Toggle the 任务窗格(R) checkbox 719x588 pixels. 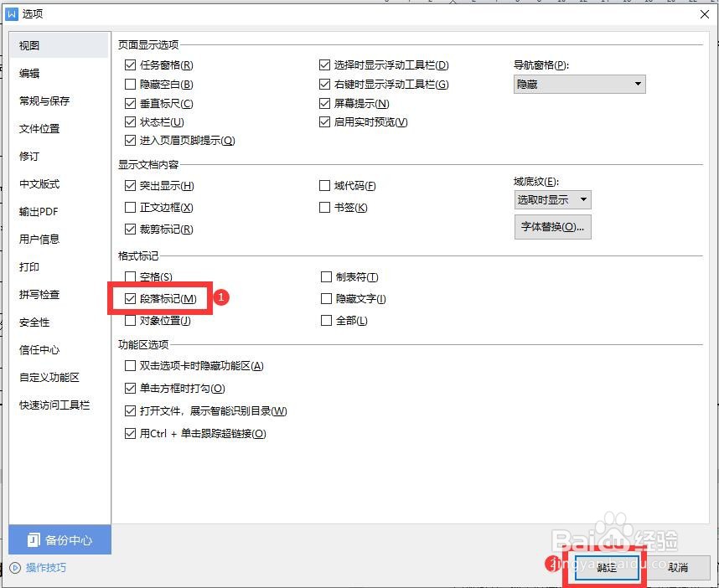pos(130,65)
